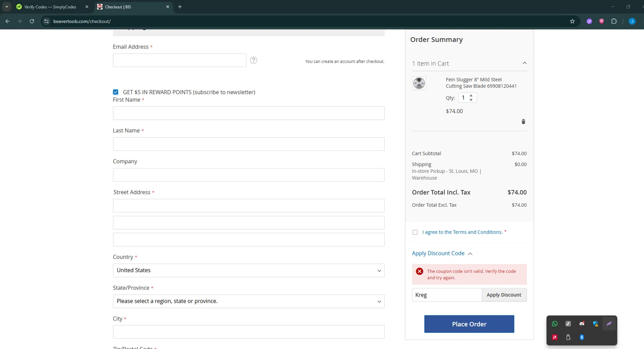This screenshot has width=644, height=349.
Task: Open the State/Province dropdown
Action: click(249, 301)
